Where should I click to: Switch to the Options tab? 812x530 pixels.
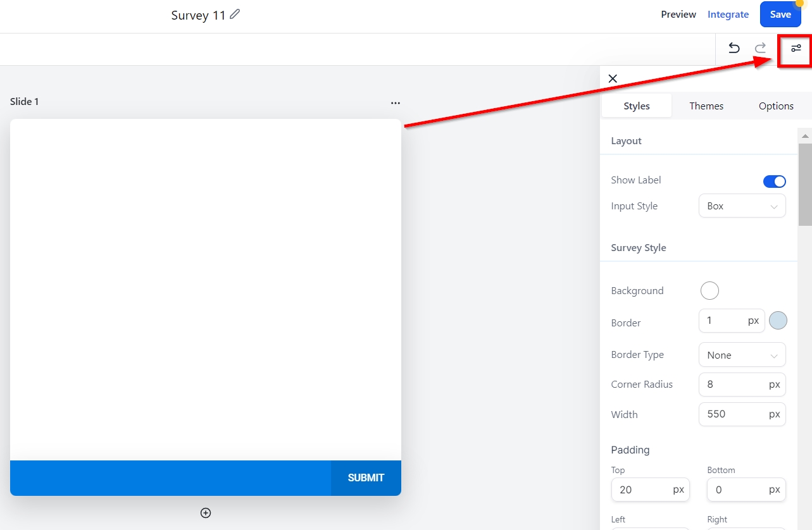click(776, 106)
